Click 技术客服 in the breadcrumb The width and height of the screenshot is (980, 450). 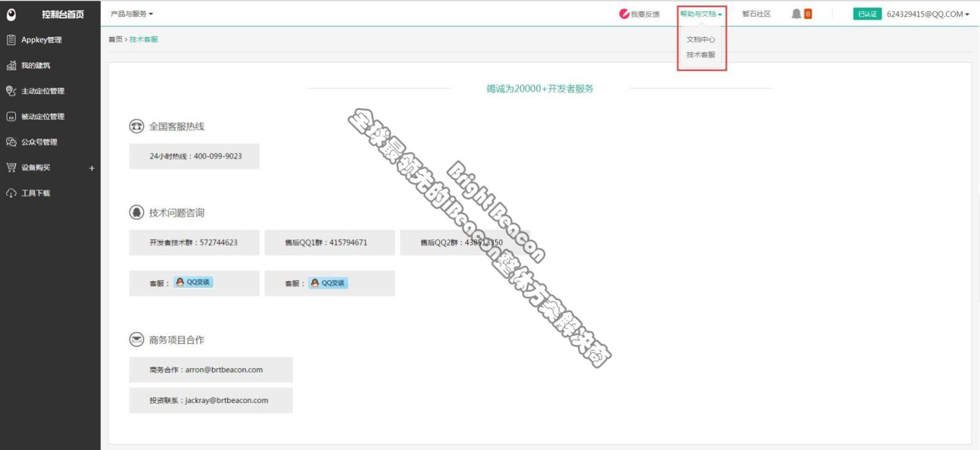pos(144,39)
